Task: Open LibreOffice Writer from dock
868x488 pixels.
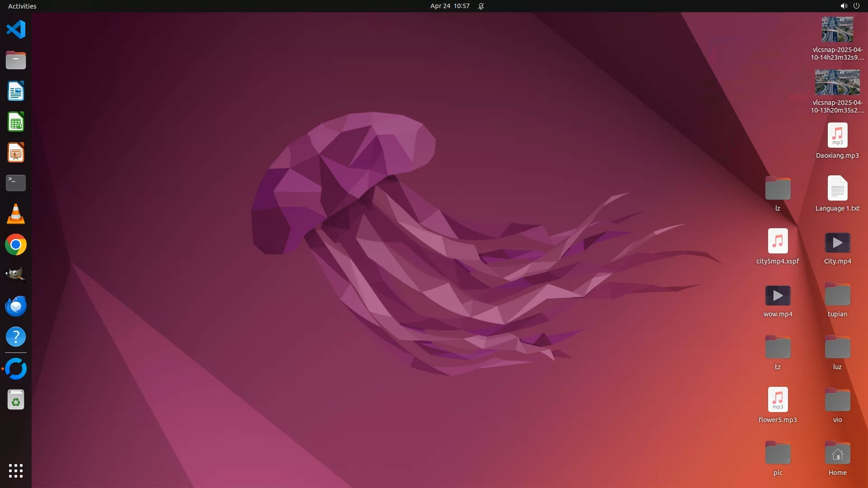Action: (16, 91)
